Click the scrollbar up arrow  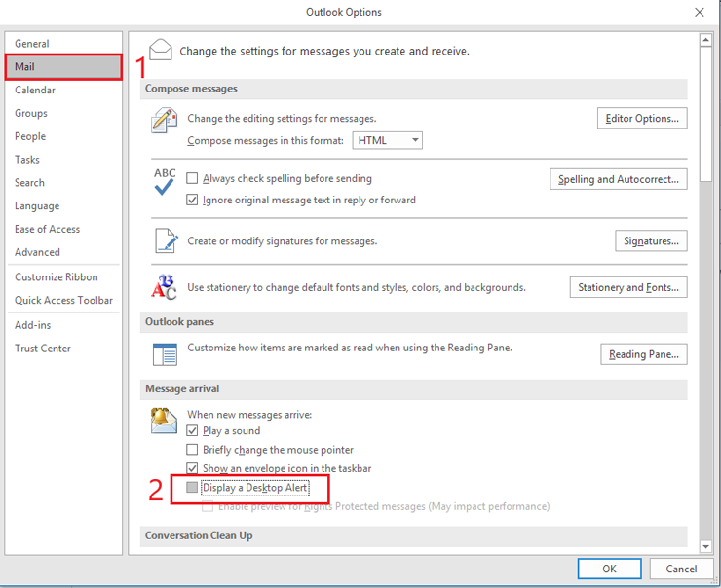click(x=705, y=40)
